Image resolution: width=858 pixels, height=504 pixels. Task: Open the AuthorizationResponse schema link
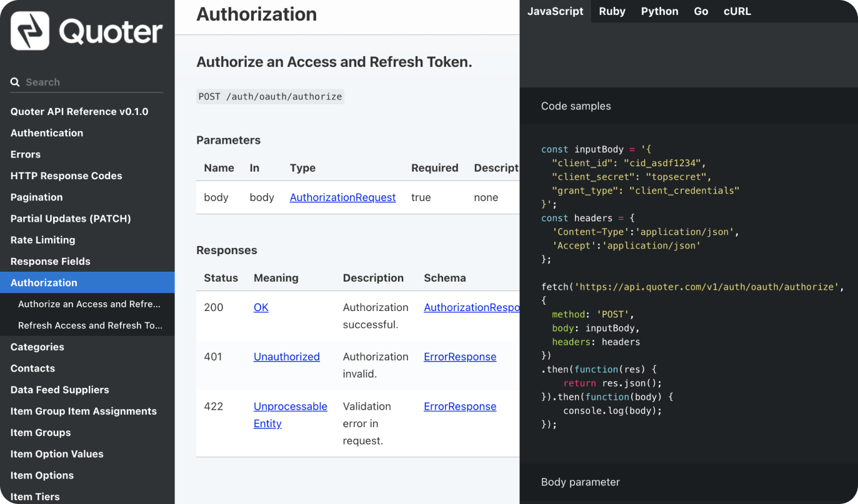click(471, 307)
